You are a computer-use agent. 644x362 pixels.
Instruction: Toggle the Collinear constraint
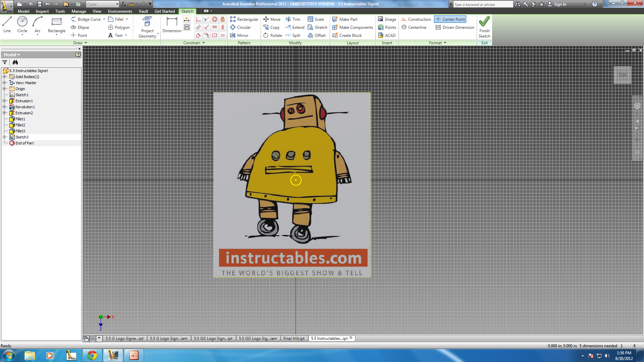207,19
